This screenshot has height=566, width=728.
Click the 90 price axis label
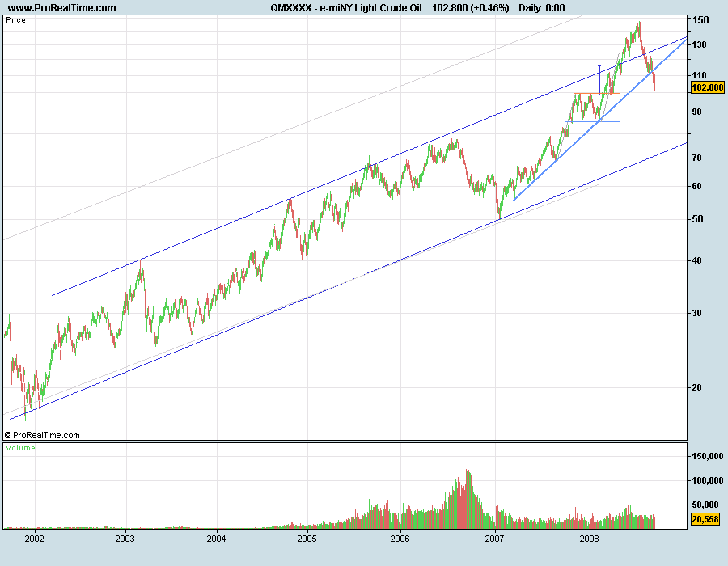[x=697, y=112]
